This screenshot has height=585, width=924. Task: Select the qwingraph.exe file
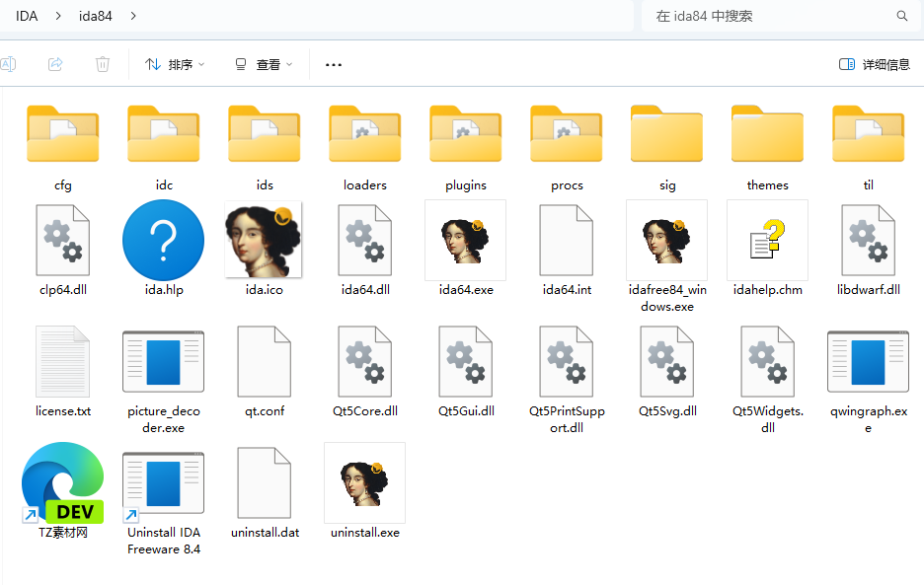click(x=869, y=361)
